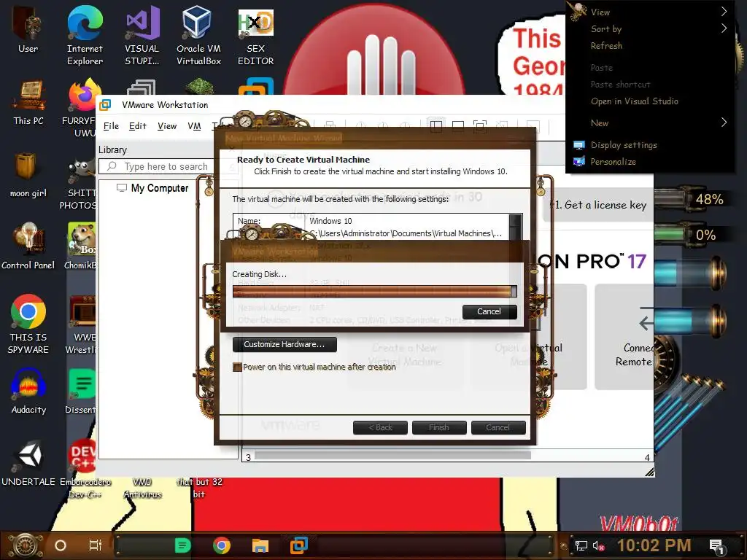This screenshot has width=747, height=560.
Task: Open Chrome from the taskbar
Action: [222, 545]
